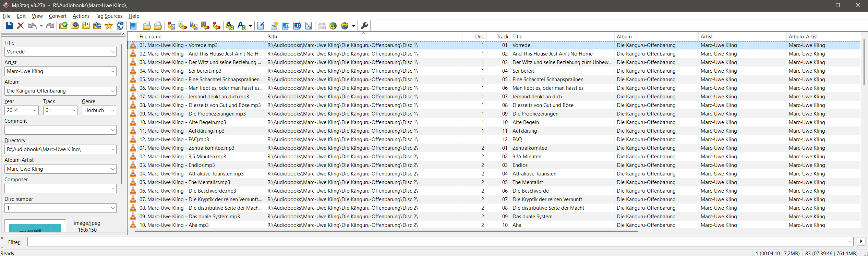868x256 pixels.
Task: Open the File menu
Action: click(x=7, y=16)
